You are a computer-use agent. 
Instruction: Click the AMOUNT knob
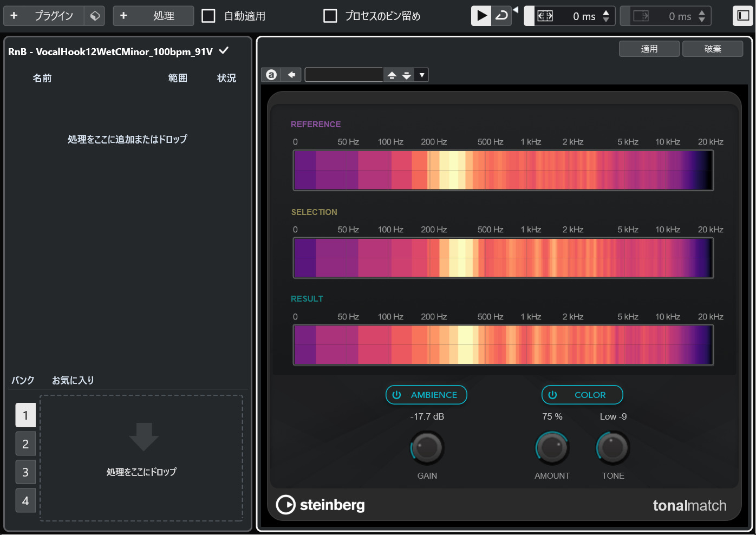(x=552, y=448)
